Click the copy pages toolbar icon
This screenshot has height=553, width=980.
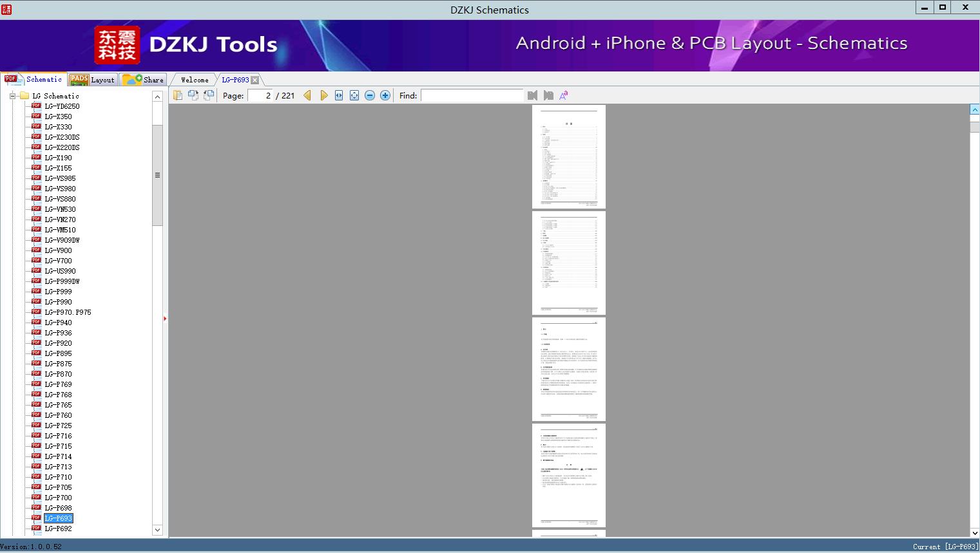click(178, 95)
